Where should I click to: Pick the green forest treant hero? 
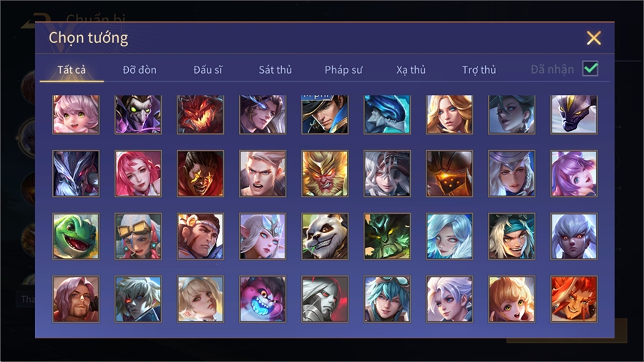tap(387, 236)
